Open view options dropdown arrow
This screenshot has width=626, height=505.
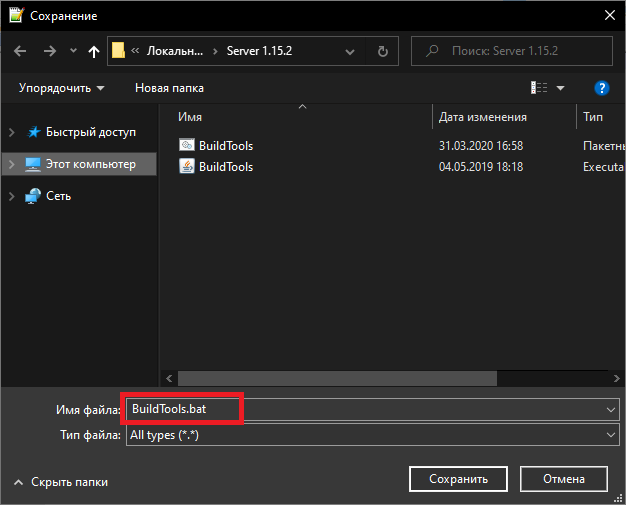pos(560,88)
